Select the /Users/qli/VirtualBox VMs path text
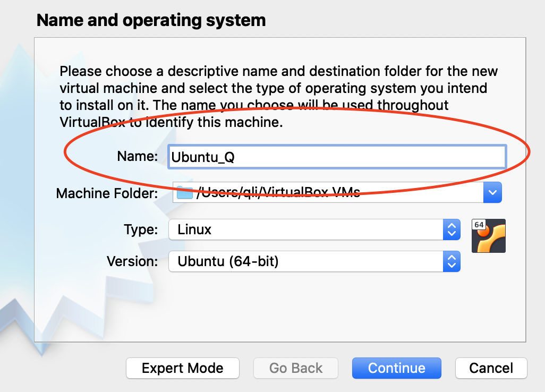Image resolution: width=545 pixels, height=392 pixels. (x=278, y=192)
